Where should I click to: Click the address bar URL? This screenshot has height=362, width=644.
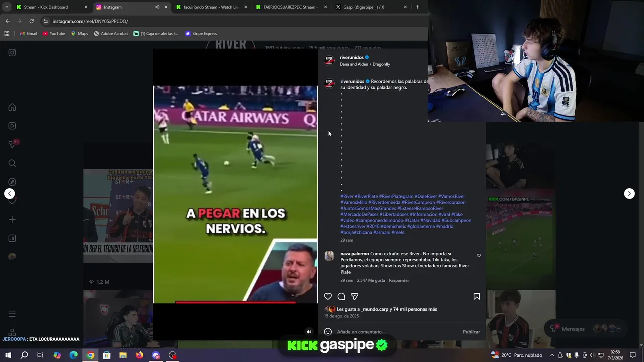91,21
